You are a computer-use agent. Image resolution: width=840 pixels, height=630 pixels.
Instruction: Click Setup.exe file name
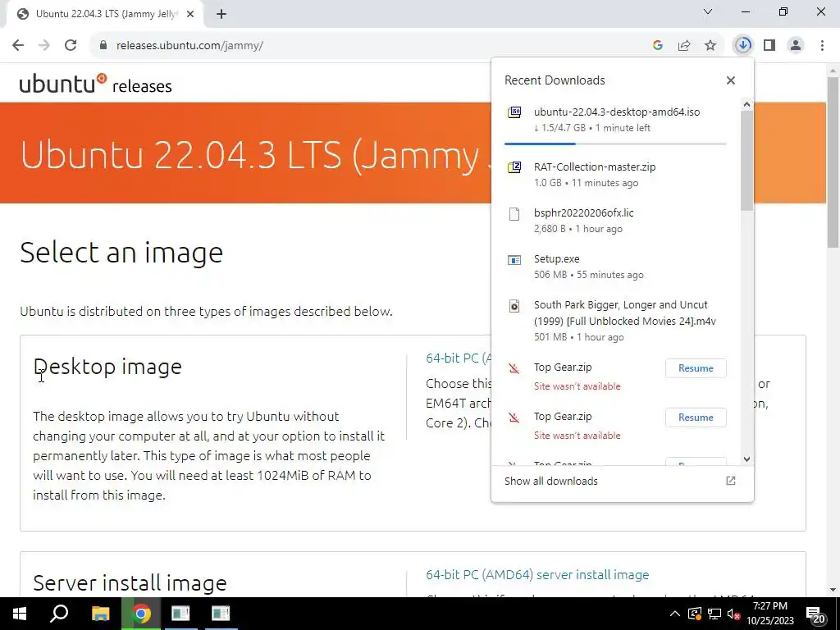557,259
